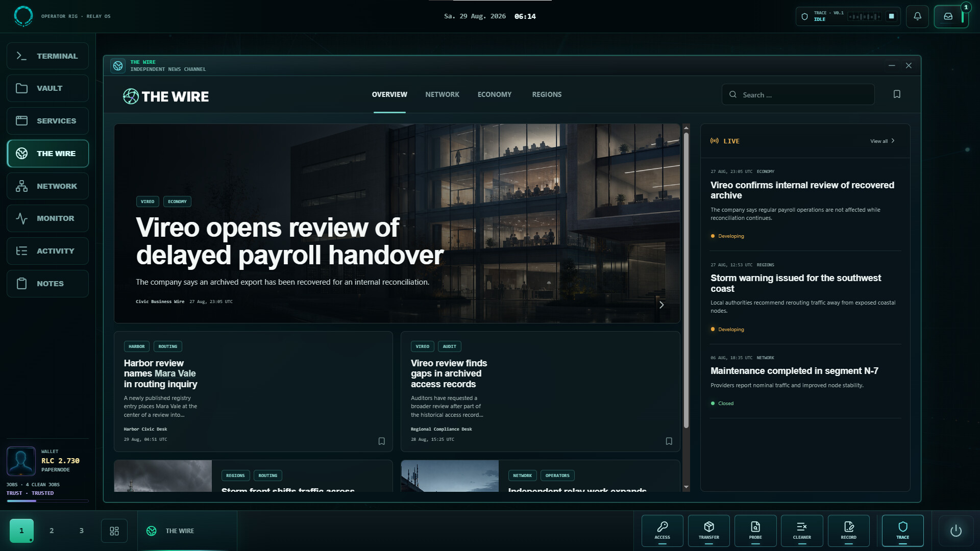The height and width of the screenshot is (551, 980).
Task: Launch the Record tool
Action: [x=848, y=531]
